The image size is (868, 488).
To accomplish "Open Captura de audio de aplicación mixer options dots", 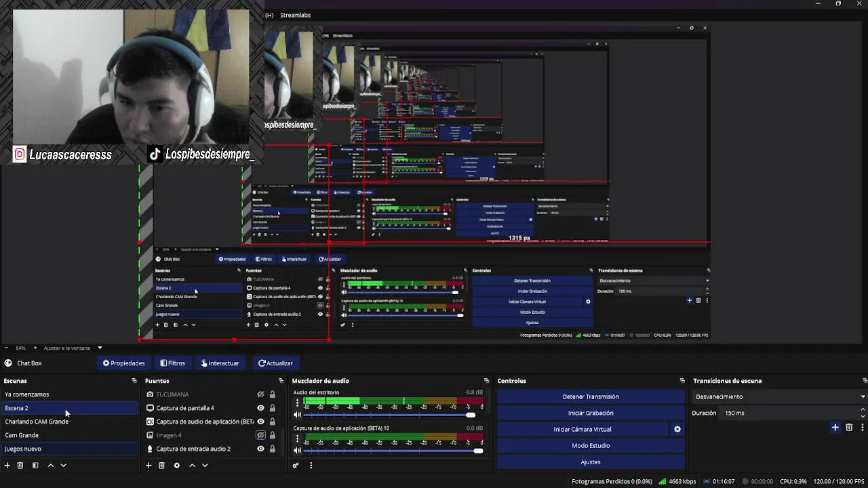I will 297,439.
